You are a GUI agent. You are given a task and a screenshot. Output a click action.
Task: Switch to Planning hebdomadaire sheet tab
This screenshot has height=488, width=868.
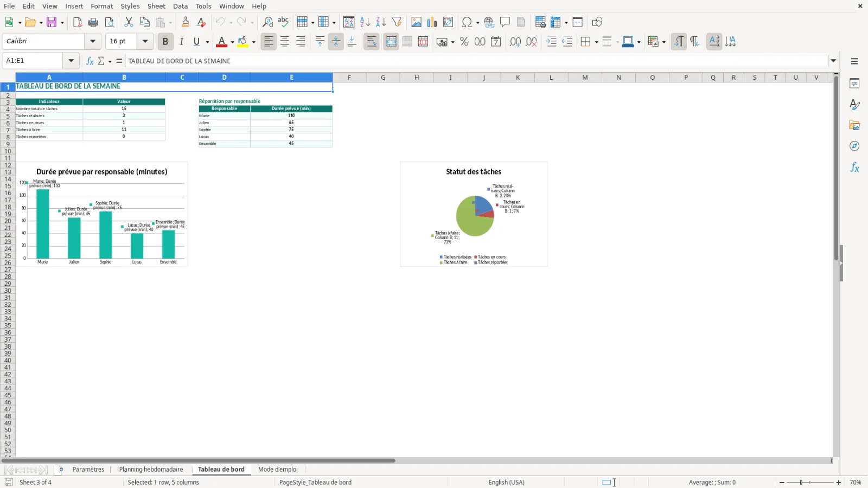(151, 470)
